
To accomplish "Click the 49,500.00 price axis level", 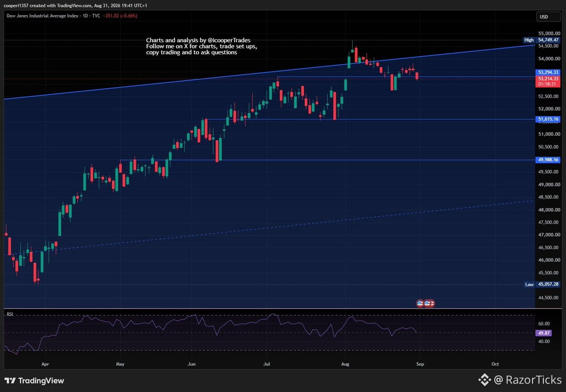I will click(x=549, y=172).
